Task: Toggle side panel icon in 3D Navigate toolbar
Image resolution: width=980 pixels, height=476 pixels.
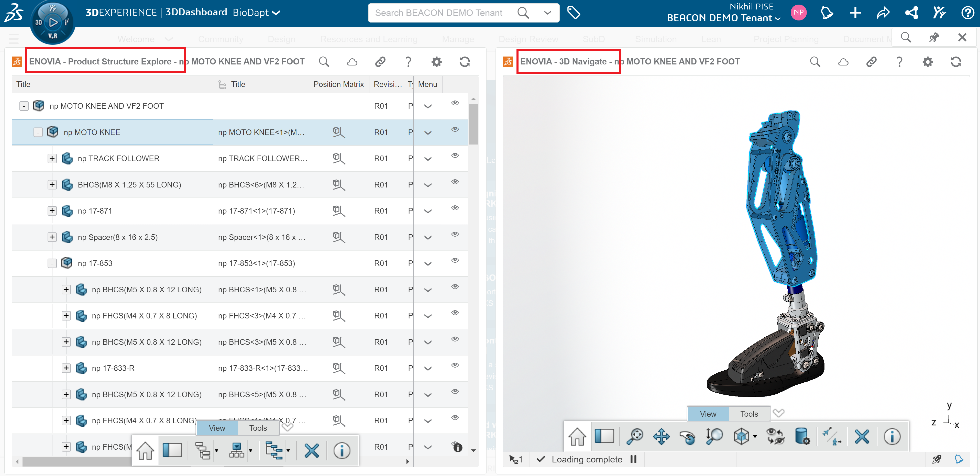Action: click(604, 436)
